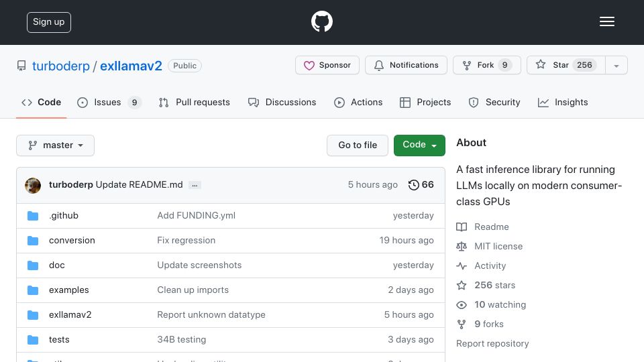The image size is (644, 362).
Task: Open the Readme link in About
Action: coord(491,227)
